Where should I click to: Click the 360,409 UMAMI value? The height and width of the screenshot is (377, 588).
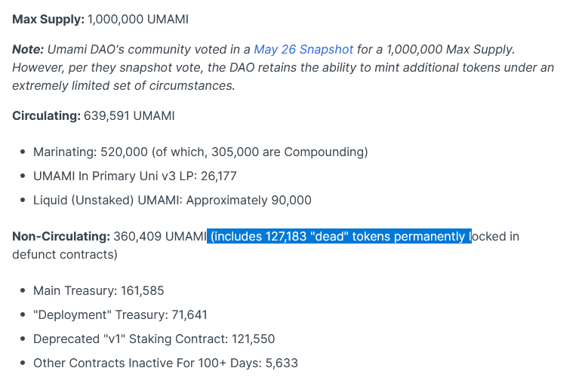160,237
